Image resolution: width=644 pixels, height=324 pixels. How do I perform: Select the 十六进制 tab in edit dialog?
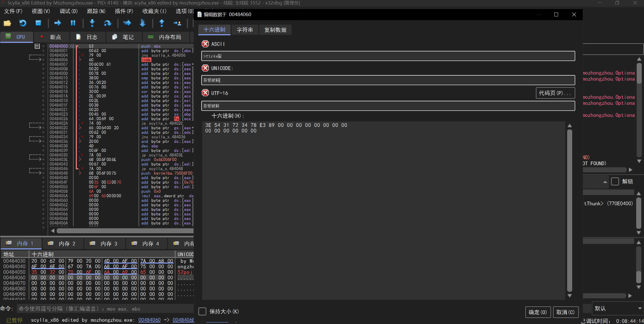pyautogui.click(x=214, y=30)
